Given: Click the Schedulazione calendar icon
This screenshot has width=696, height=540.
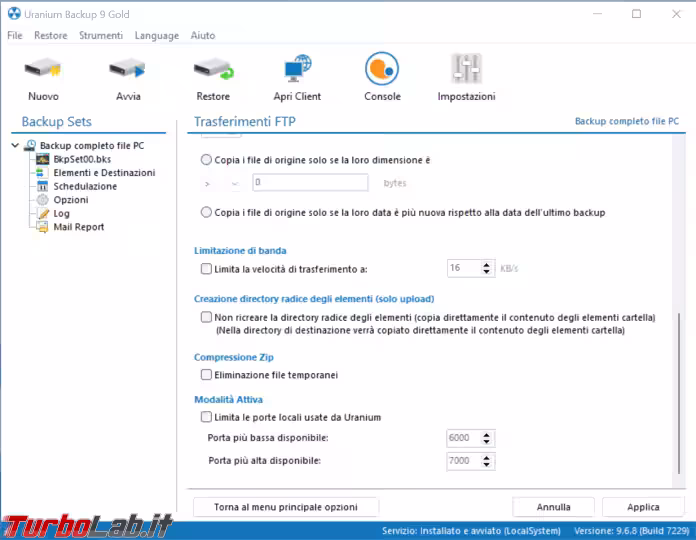Looking at the screenshot, I should pyautogui.click(x=43, y=186).
